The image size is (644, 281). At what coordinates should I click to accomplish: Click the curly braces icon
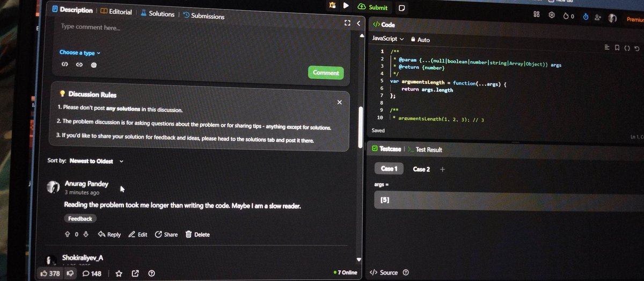coord(626,48)
